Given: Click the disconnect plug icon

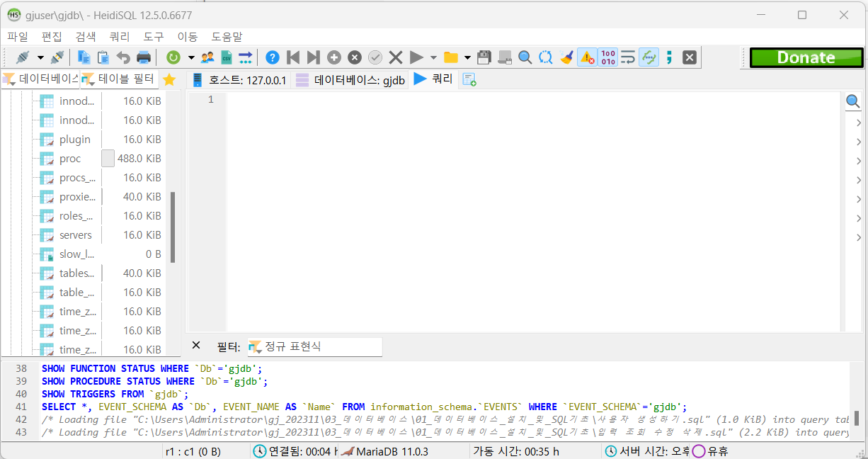Looking at the screenshot, I should click(x=57, y=57).
